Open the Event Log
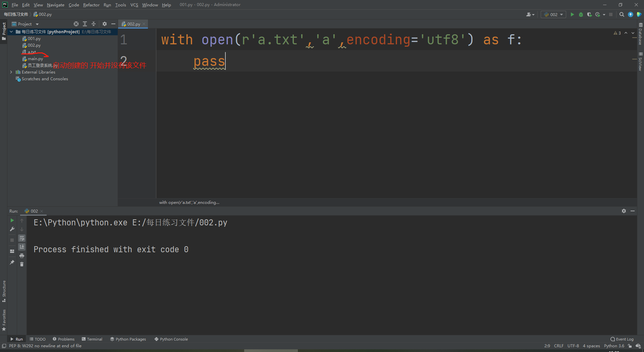 pyautogui.click(x=622, y=339)
